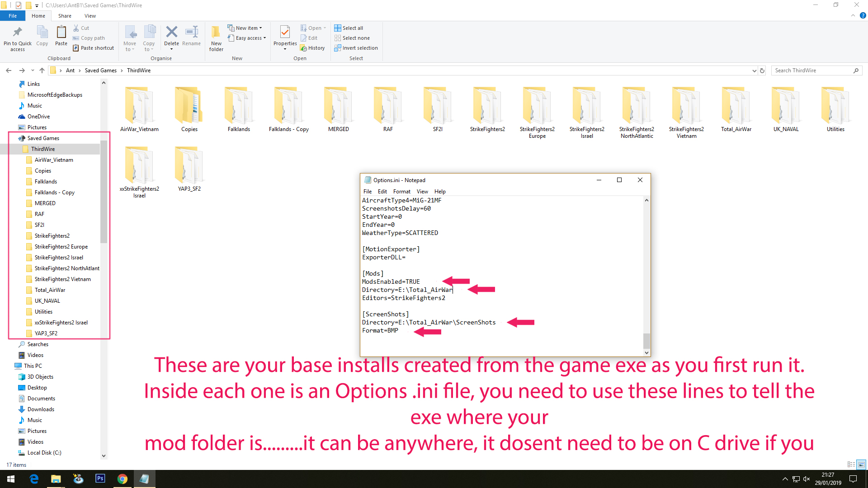This screenshot has height=488, width=868.
Task: Click the Edit button in Open group
Action: tap(309, 38)
